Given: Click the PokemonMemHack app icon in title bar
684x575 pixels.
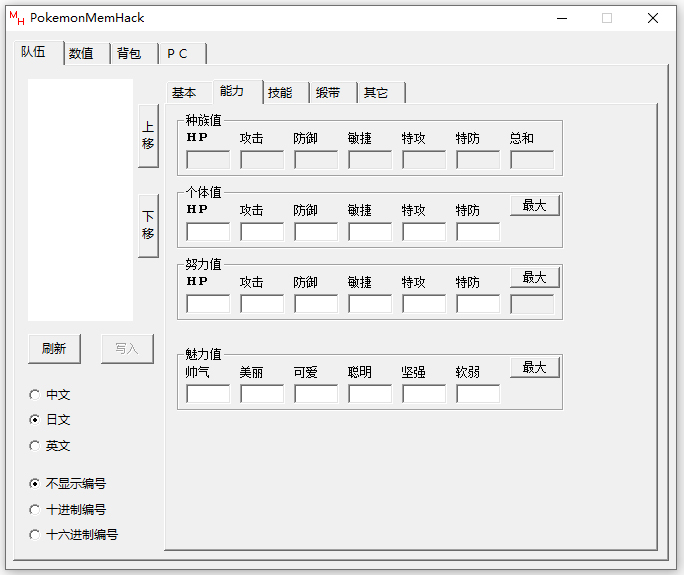Looking at the screenshot, I should click(17, 18).
